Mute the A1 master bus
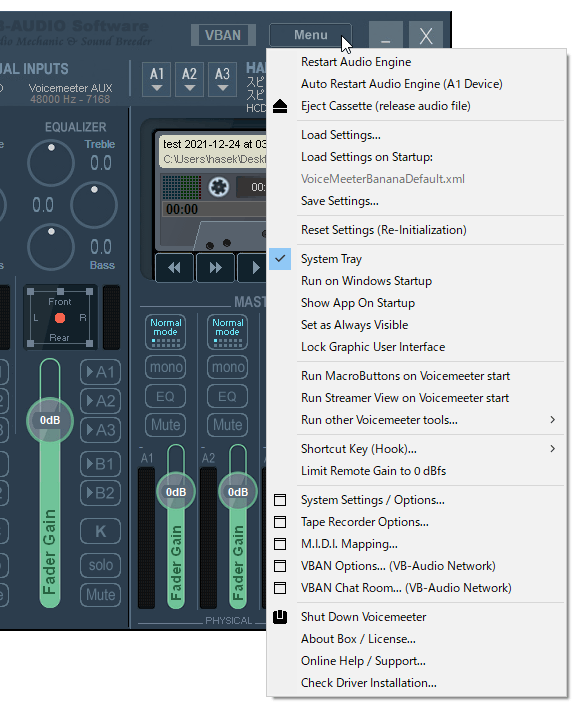 166,425
